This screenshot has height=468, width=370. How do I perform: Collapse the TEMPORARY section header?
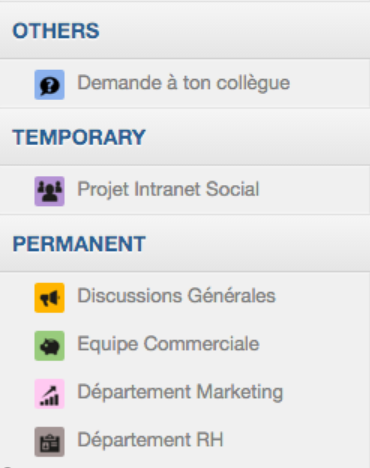point(185,137)
